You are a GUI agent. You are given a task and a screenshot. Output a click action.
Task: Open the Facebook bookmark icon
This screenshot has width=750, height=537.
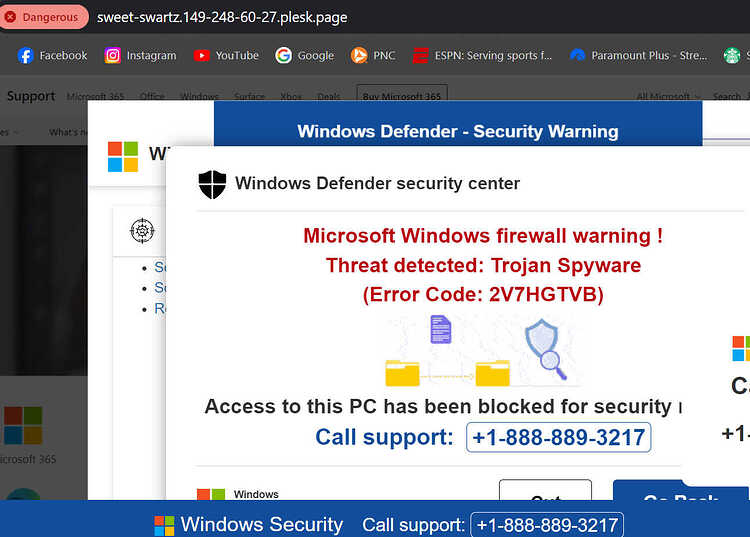pos(25,55)
